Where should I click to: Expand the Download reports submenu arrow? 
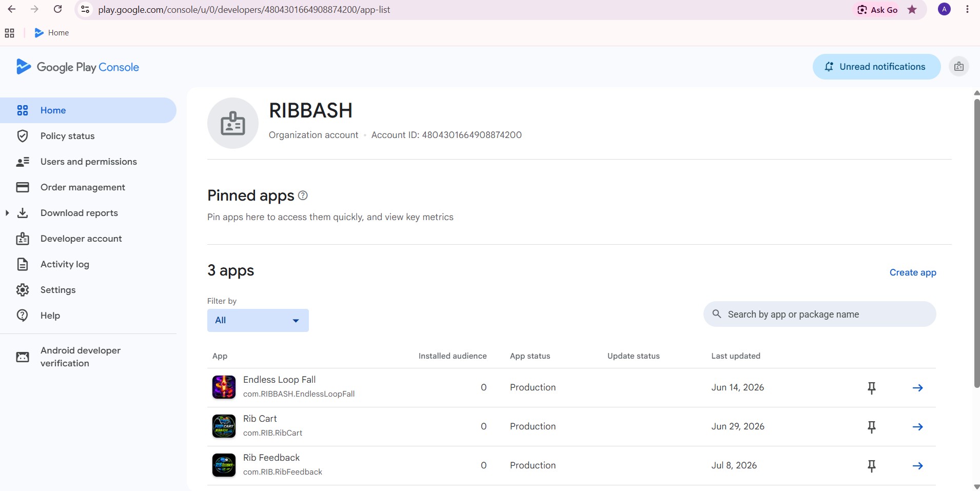point(7,213)
